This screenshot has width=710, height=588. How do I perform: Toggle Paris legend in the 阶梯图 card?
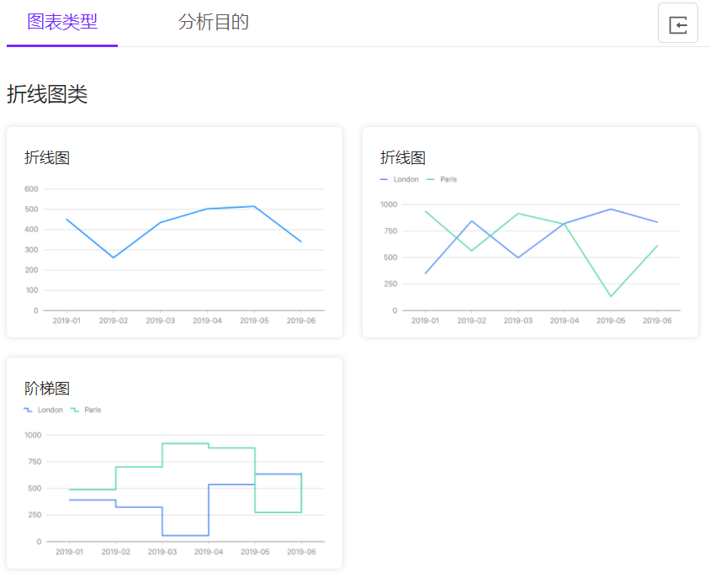pos(86,410)
